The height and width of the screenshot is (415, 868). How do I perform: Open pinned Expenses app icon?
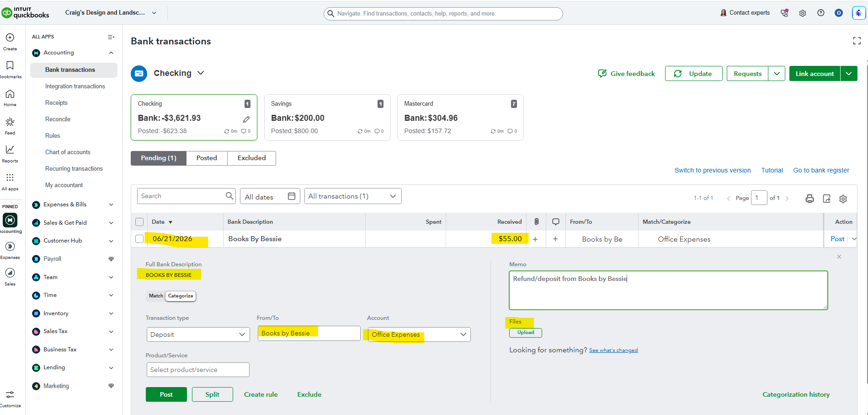click(10, 247)
